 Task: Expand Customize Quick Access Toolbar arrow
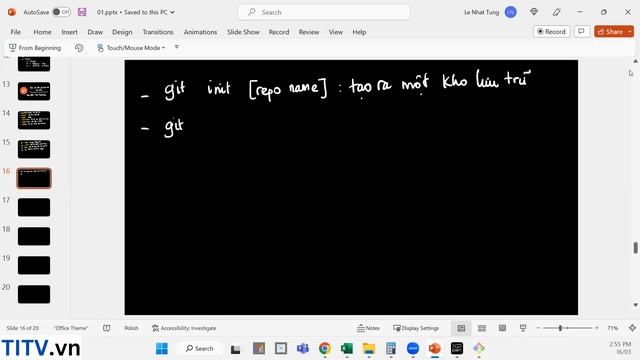coord(177,47)
